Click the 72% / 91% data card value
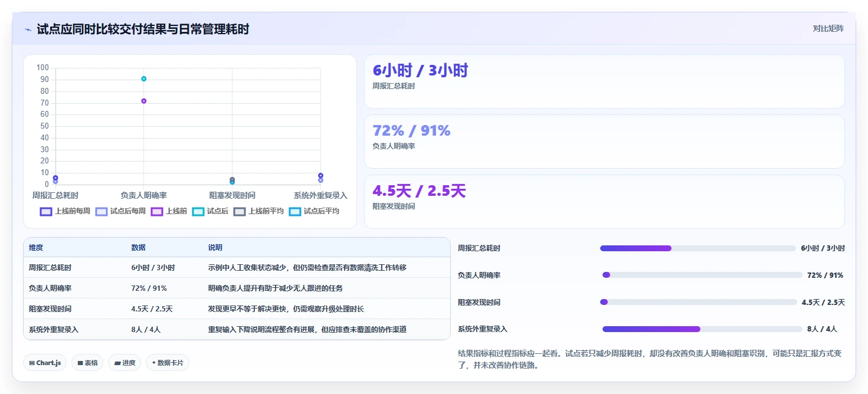The image size is (868, 394). pos(411,131)
